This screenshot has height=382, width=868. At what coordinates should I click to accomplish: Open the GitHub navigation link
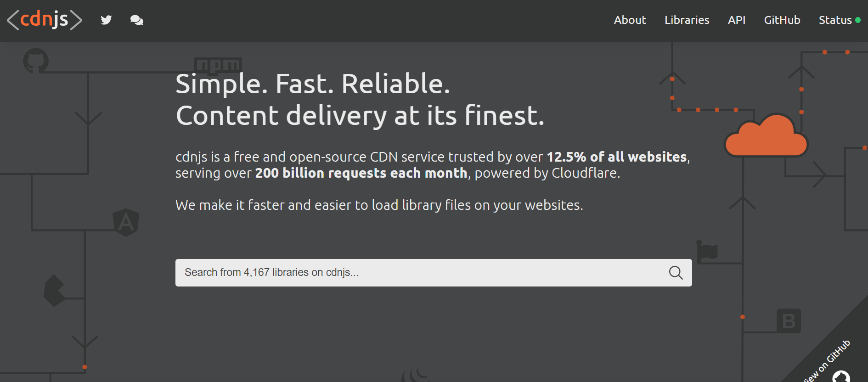click(x=782, y=20)
